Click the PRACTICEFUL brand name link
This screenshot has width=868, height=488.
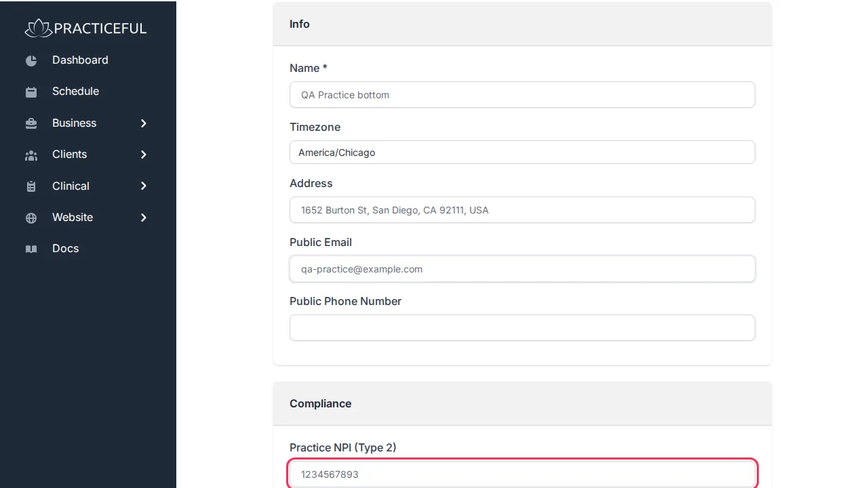coord(100,28)
